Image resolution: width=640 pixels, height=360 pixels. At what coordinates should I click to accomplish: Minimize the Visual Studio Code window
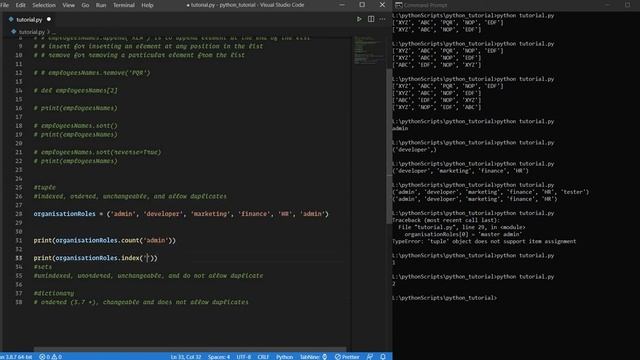(x=342, y=5)
